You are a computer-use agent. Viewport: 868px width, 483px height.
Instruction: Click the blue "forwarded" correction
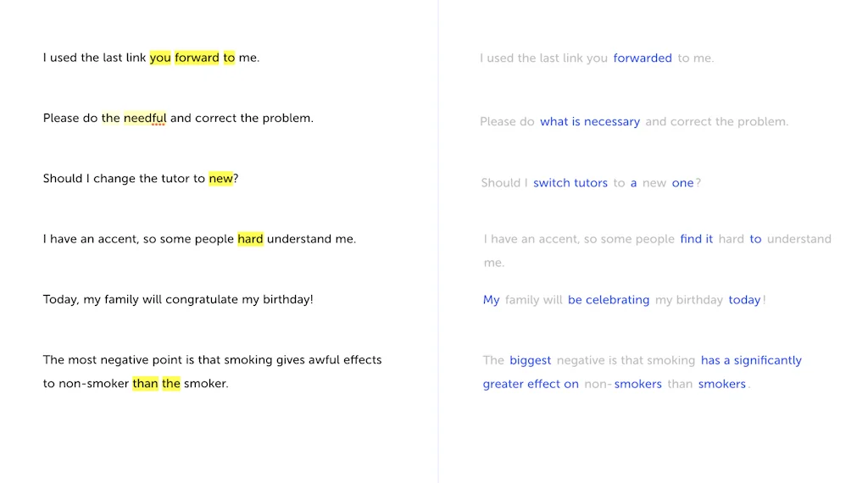(x=643, y=58)
